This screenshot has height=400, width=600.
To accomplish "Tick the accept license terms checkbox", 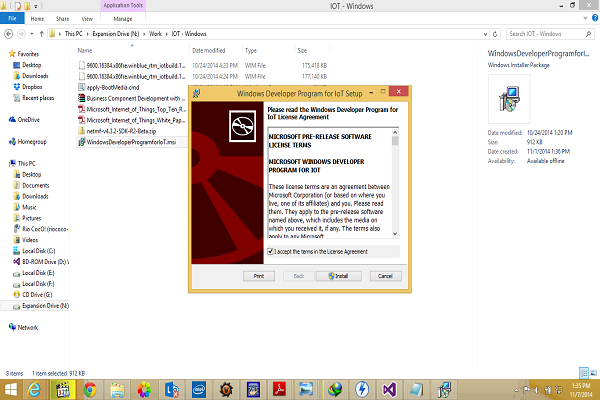I will 270,251.
